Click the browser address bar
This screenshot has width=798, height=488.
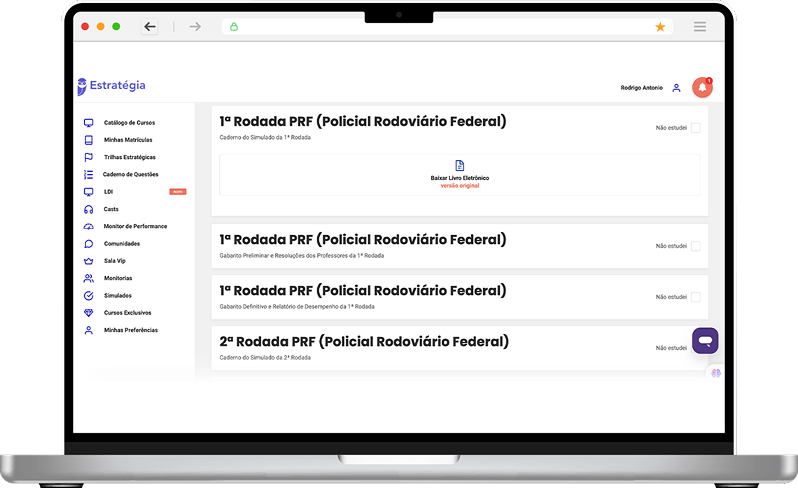pyautogui.click(x=440, y=27)
